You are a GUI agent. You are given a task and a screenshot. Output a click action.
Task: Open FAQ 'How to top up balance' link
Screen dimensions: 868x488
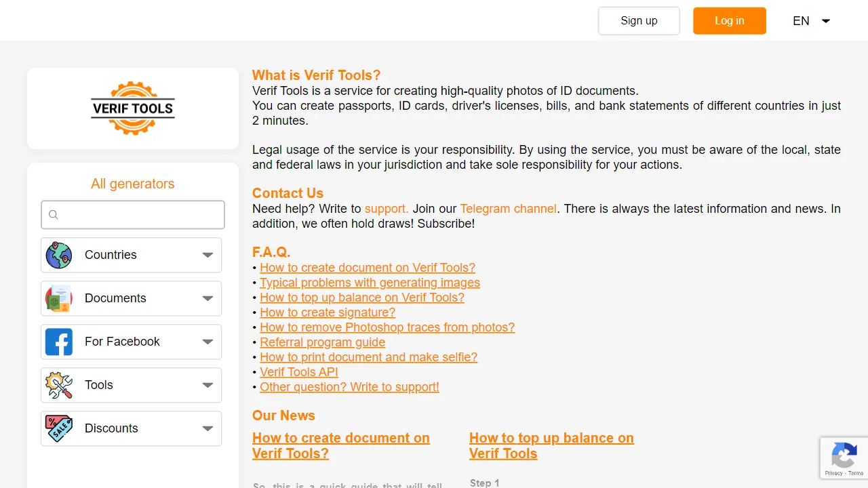[362, 298]
